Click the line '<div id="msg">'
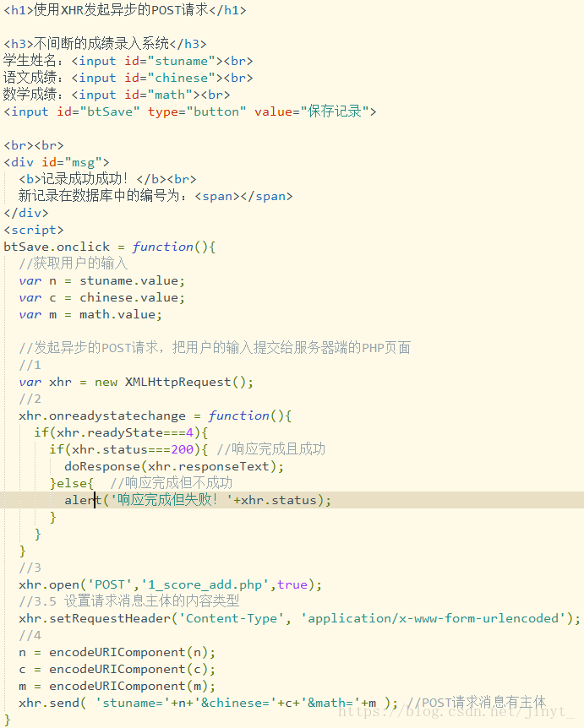Screen dimensions: 584x728 pyautogui.click(x=57, y=162)
